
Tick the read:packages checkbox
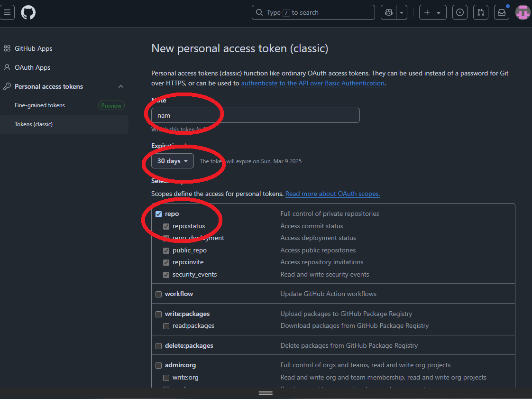[166, 326]
